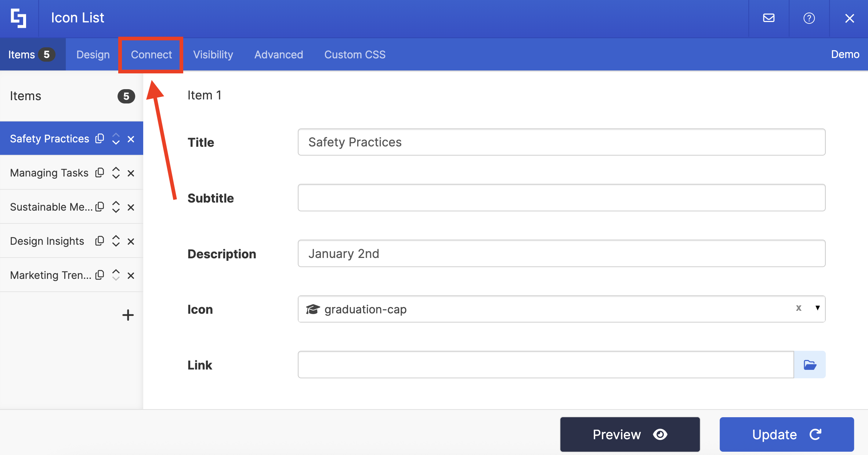This screenshot has width=868, height=455.
Task: Open the Link folder browse icon
Action: click(x=810, y=365)
